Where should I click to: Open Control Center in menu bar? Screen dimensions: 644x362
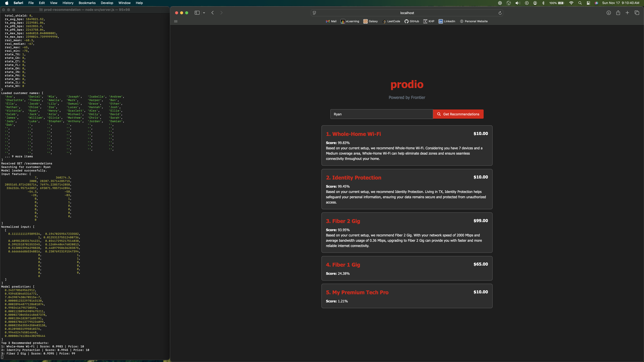click(x=588, y=3)
